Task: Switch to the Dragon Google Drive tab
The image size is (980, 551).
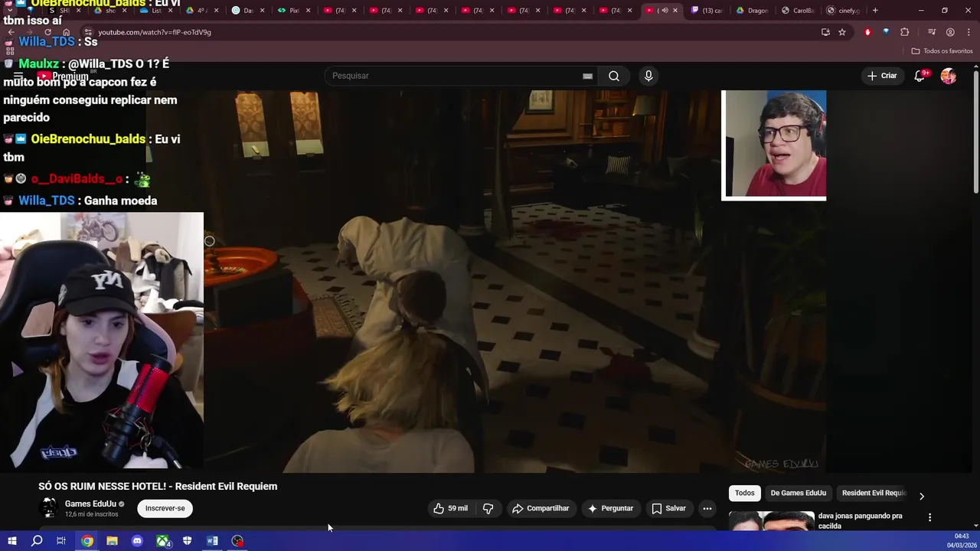Action: 753,11
